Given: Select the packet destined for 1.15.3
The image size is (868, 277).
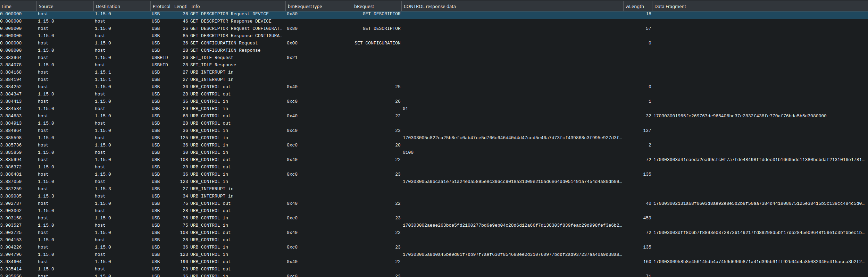Looking at the screenshot, I should click(434, 189).
